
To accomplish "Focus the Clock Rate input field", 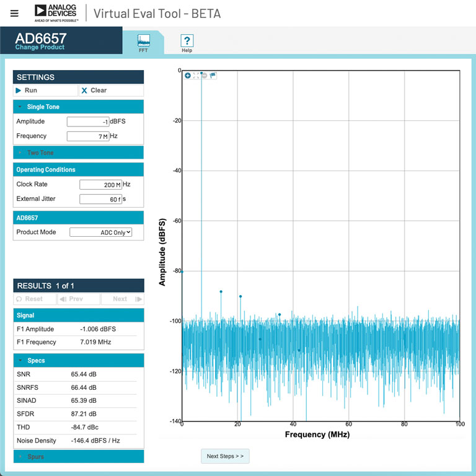I will pyautogui.click(x=100, y=185).
